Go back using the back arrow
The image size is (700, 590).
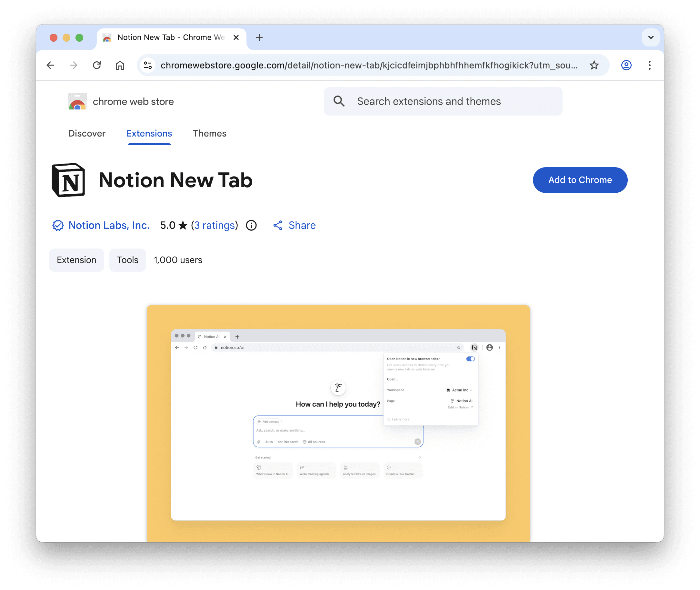click(50, 65)
